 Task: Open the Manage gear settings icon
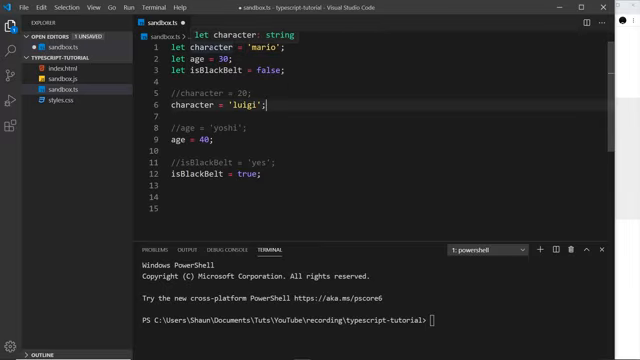click(10, 347)
